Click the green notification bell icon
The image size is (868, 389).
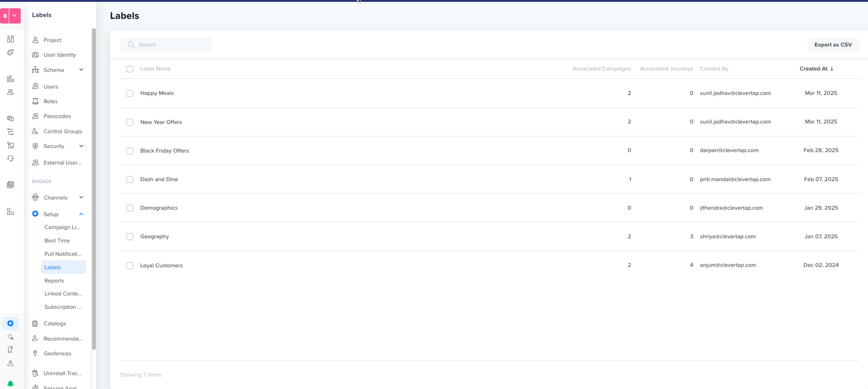10,384
